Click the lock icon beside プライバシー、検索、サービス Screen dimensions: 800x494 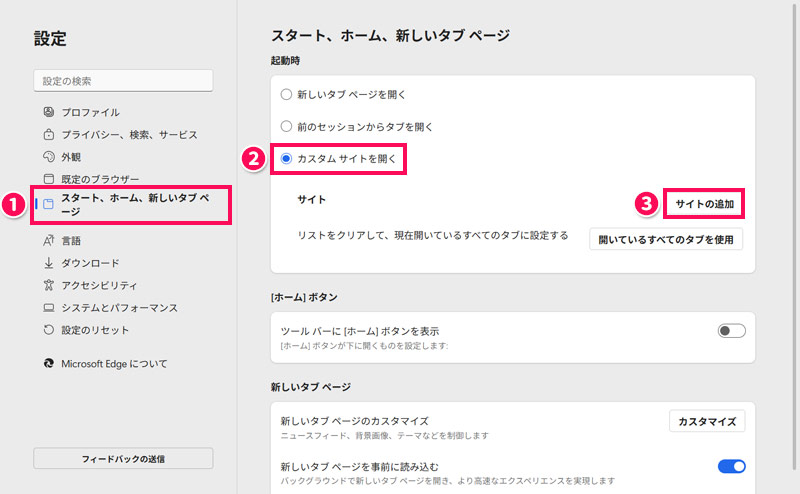coord(48,134)
